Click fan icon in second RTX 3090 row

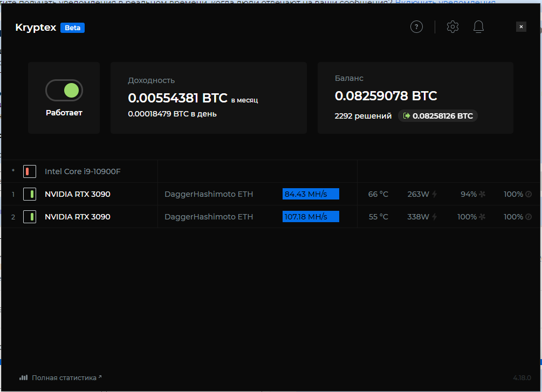(482, 217)
